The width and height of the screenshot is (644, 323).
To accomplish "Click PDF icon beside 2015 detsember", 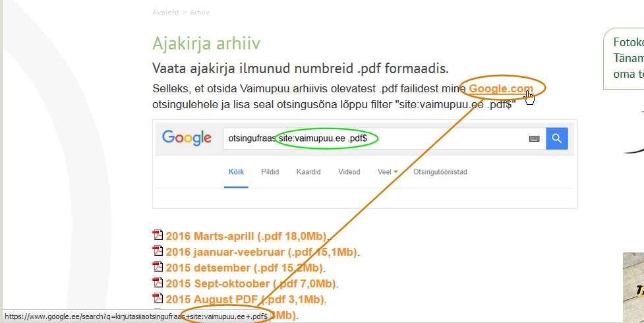I will pos(158,267).
